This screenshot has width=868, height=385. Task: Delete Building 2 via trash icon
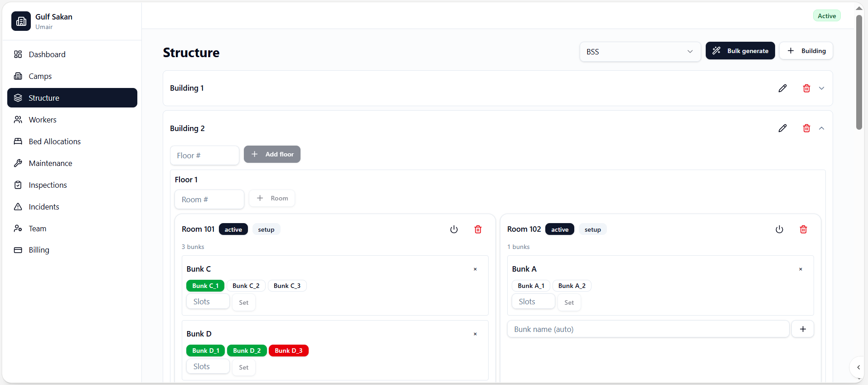[x=806, y=128]
